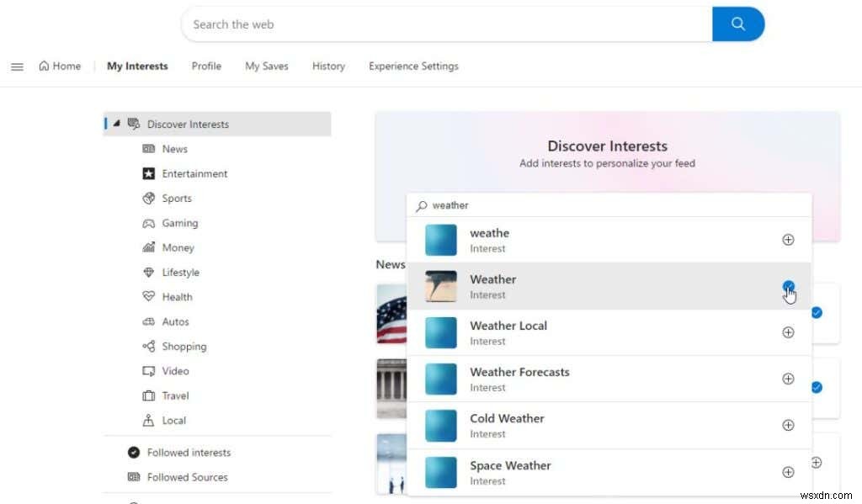This screenshot has width=862, height=504.
Task: Click the blue search magnifier button
Action: [x=737, y=24]
